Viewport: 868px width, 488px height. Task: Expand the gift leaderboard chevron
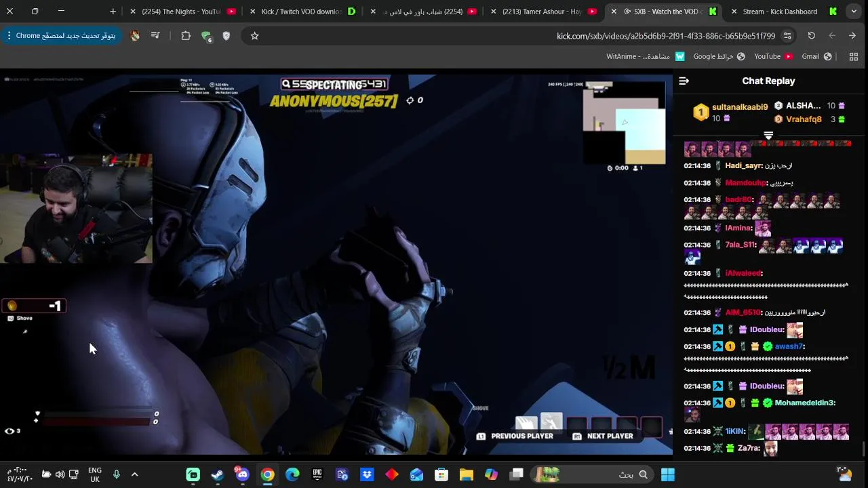(x=768, y=136)
